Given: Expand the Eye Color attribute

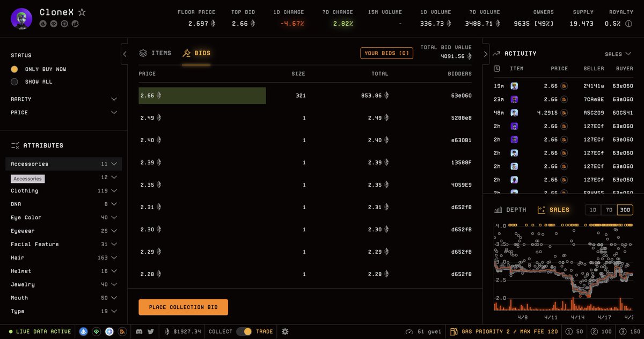Looking at the screenshot, I should 64,218.
